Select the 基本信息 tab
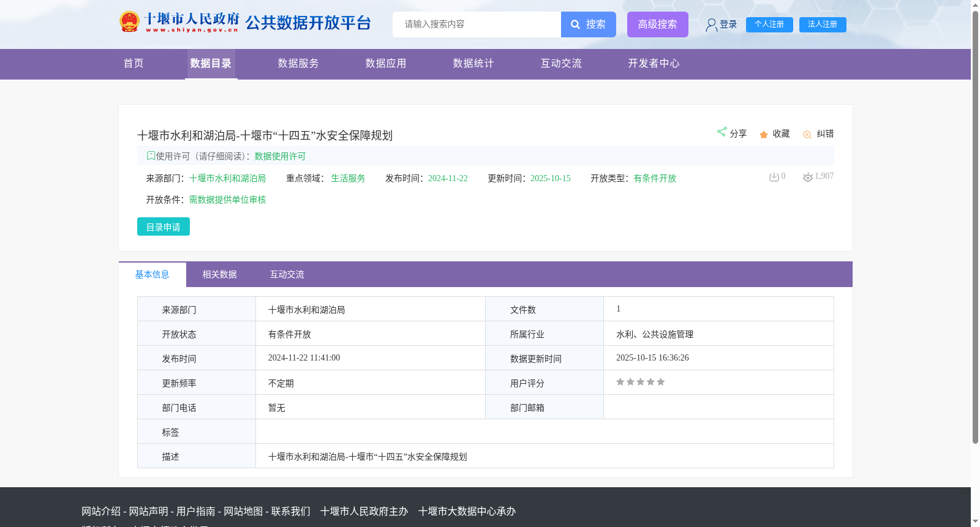Screen dimensions: 980x527 click(153, 274)
